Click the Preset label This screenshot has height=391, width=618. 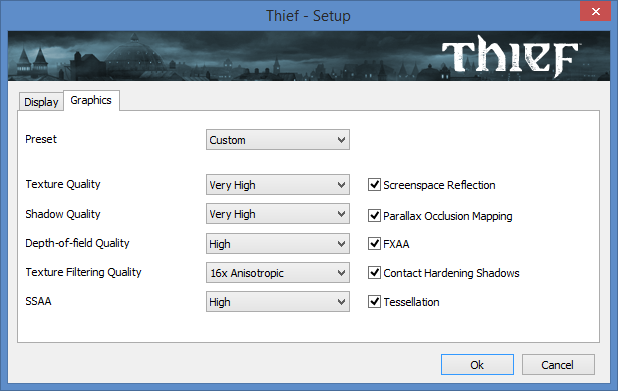[41, 139]
